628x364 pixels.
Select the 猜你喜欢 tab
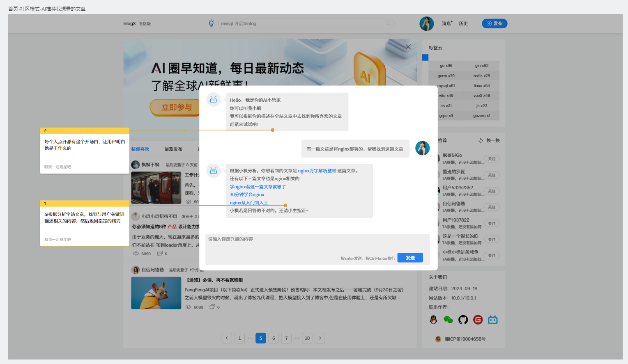(140, 149)
